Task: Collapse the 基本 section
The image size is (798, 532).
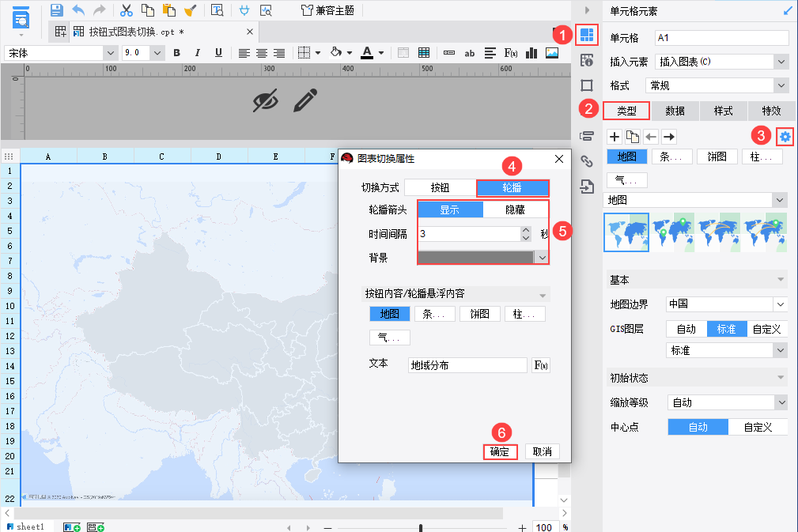Action: (780, 280)
